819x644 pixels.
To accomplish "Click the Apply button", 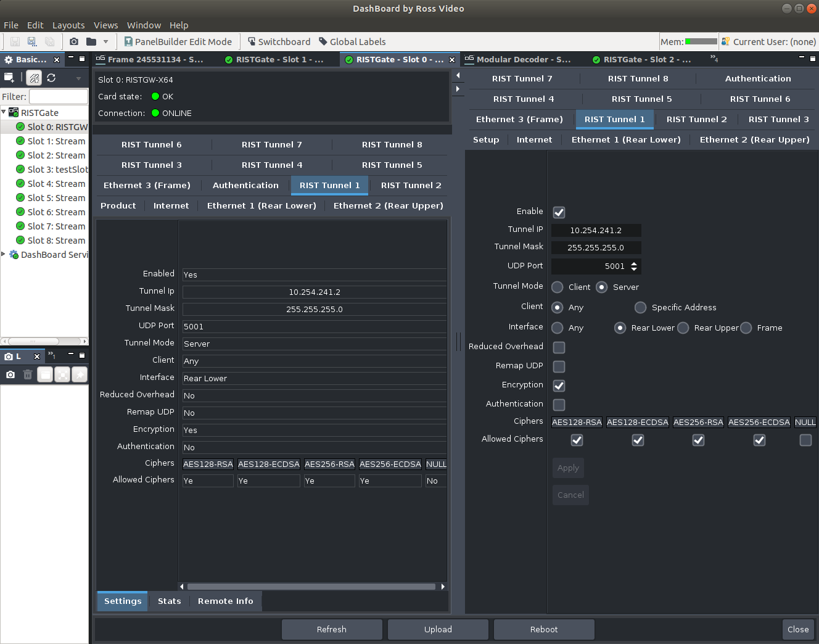I will pyautogui.click(x=568, y=468).
